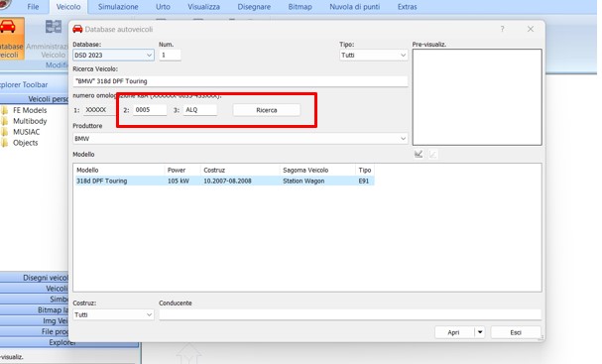Image resolution: width=602 pixels, height=364 pixels.
Task: Select MUSIAC in the explorer tree
Action: point(27,132)
